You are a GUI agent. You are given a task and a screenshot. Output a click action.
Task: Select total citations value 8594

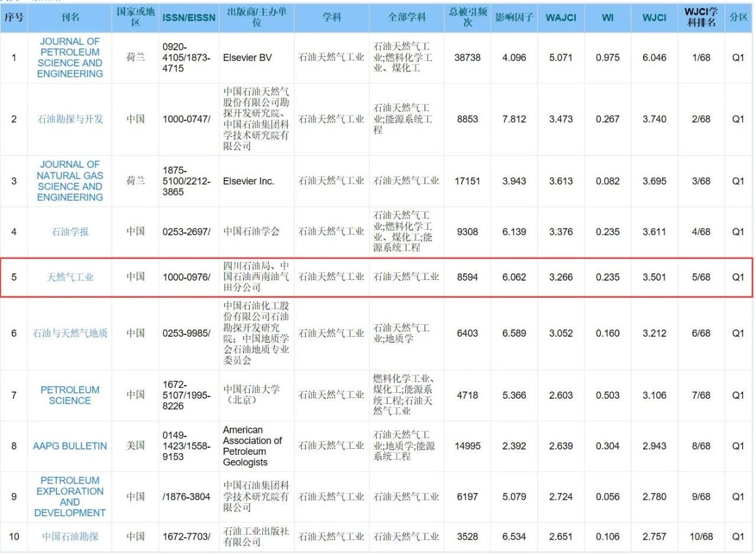pyautogui.click(x=467, y=277)
